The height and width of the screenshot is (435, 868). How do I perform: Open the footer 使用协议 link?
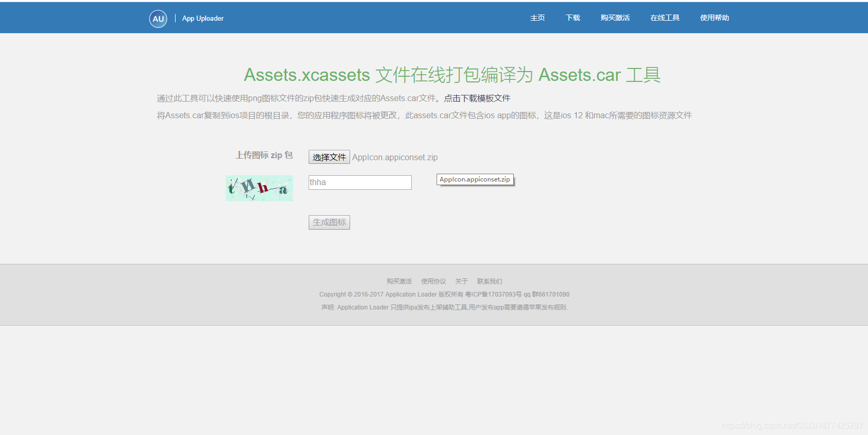433,282
